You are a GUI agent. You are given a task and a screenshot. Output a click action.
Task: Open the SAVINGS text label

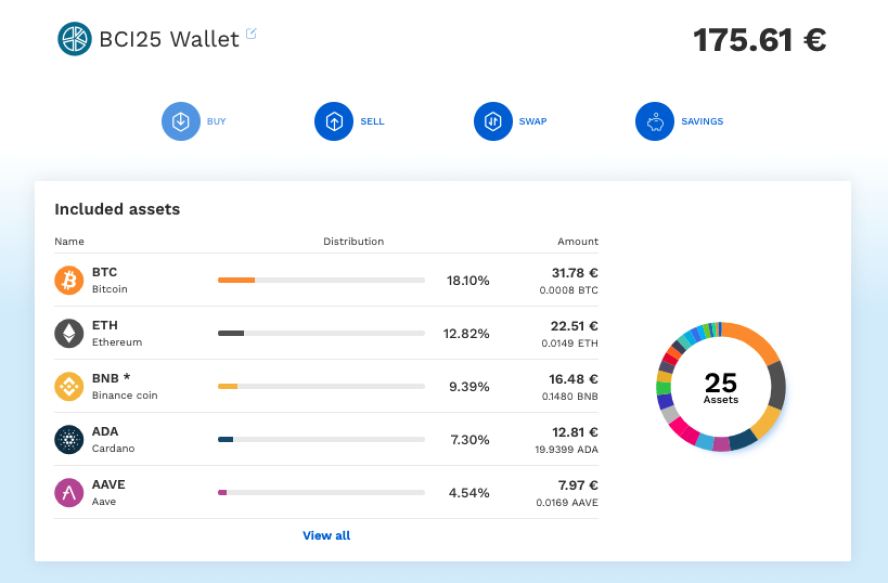(x=702, y=121)
